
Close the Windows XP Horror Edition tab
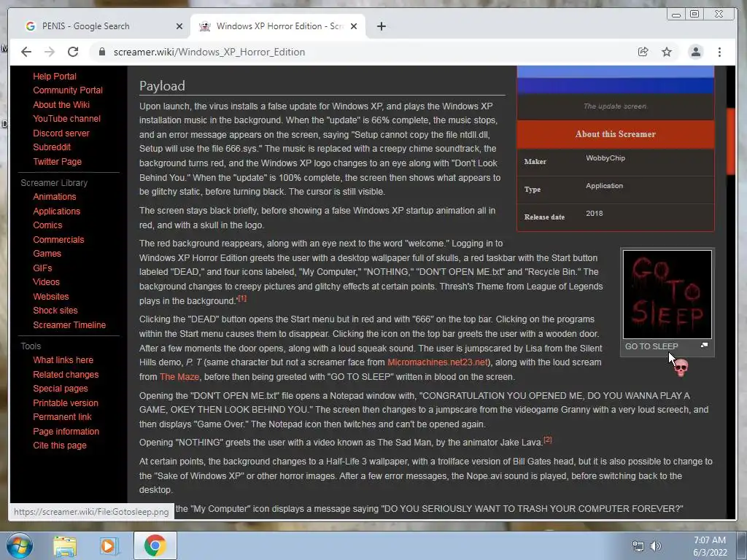tap(354, 26)
